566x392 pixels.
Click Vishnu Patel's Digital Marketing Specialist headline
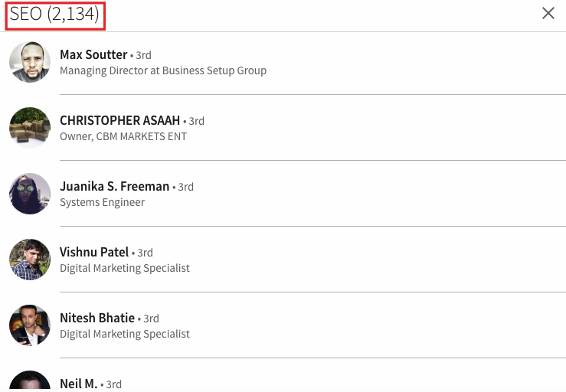coord(125,268)
